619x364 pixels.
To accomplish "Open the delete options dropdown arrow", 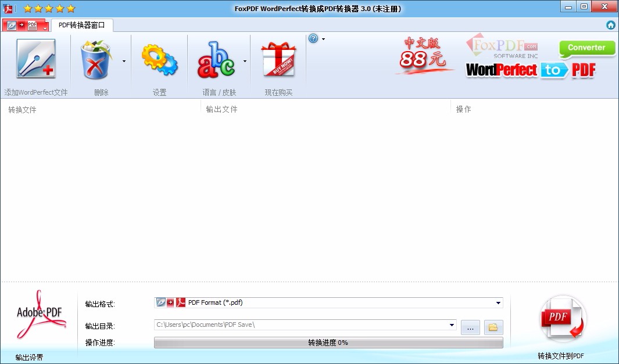I will click(x=124, y=61).
